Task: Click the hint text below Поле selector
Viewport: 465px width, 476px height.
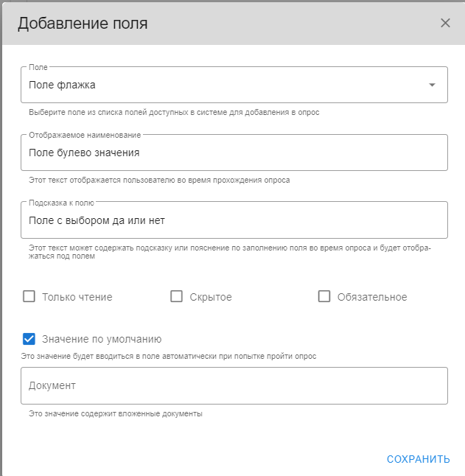Action: pos(174,113)
